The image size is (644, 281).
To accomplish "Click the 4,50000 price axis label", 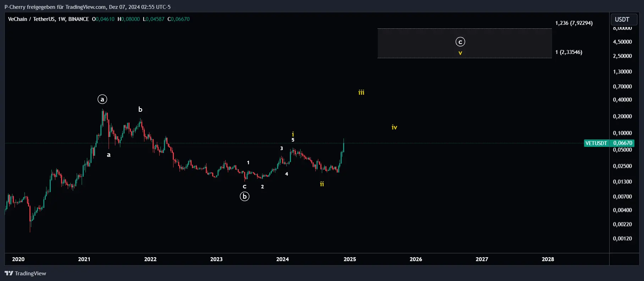I will pyautogui.click(x=622, y=42).
